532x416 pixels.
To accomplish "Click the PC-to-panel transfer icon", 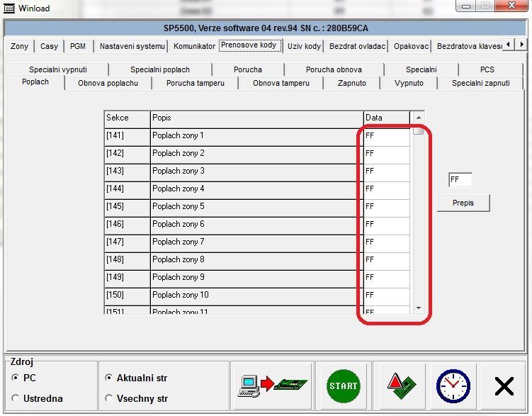I will (272, 386).
